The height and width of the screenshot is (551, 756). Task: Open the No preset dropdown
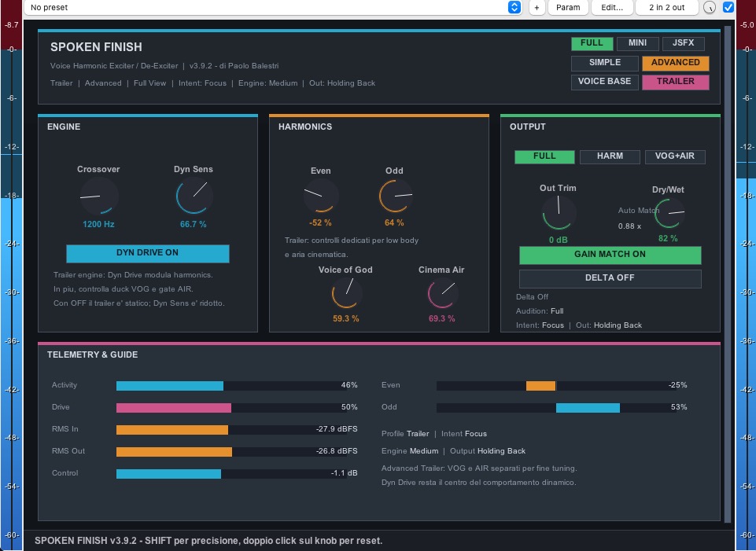point(273,7)
